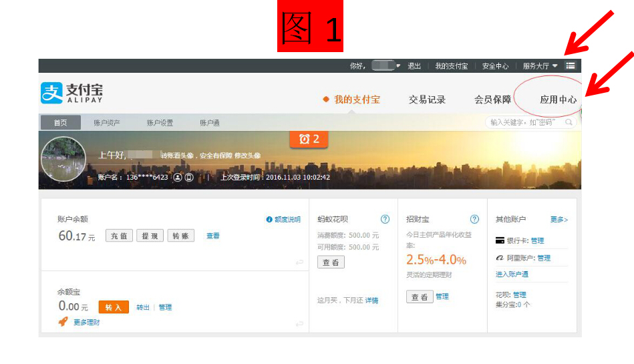Click 管理 link for 花呗

[520, 295]
